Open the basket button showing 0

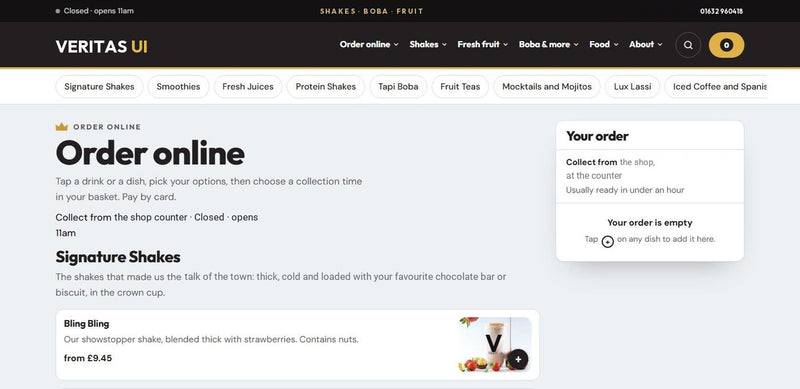coord(726,45)
